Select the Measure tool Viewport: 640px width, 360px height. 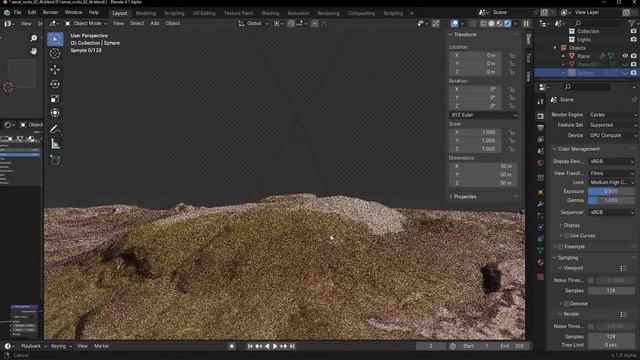(55, 144)
